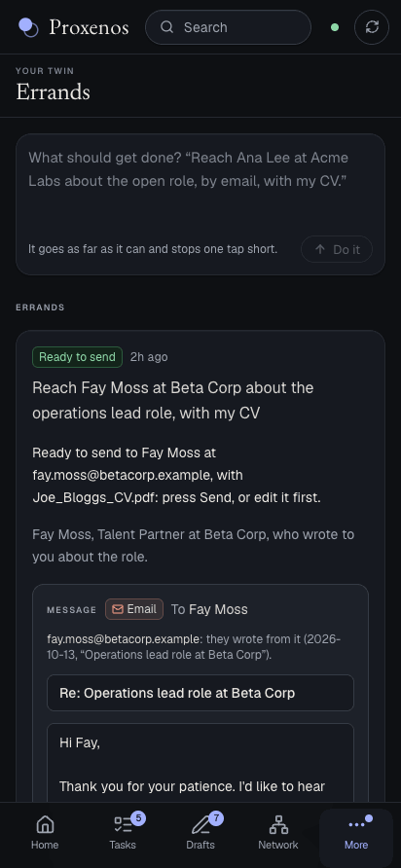Open the Drafts tab with badge 7
The image size is (401, 868).
pyautogui.click(x=200, y=833)
